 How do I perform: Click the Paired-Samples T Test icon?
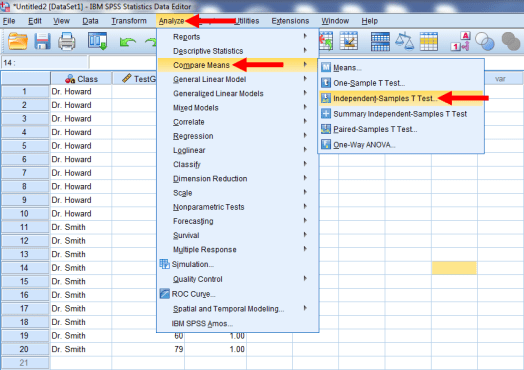pyautogui.click(x=326, y=129)
